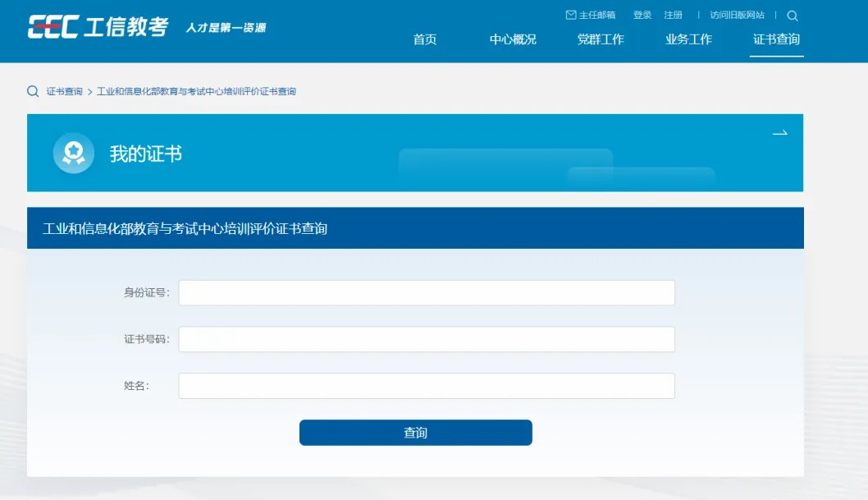Select 证书查询 menu item
This screenshot has height=500, width=868.
click(776, 39)
